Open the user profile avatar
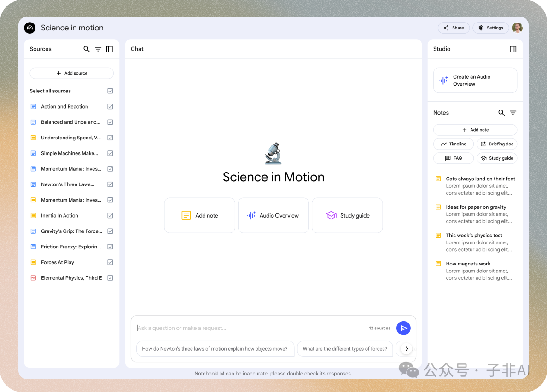The height and width of the screenshot is (392, 547). [518, 28]
